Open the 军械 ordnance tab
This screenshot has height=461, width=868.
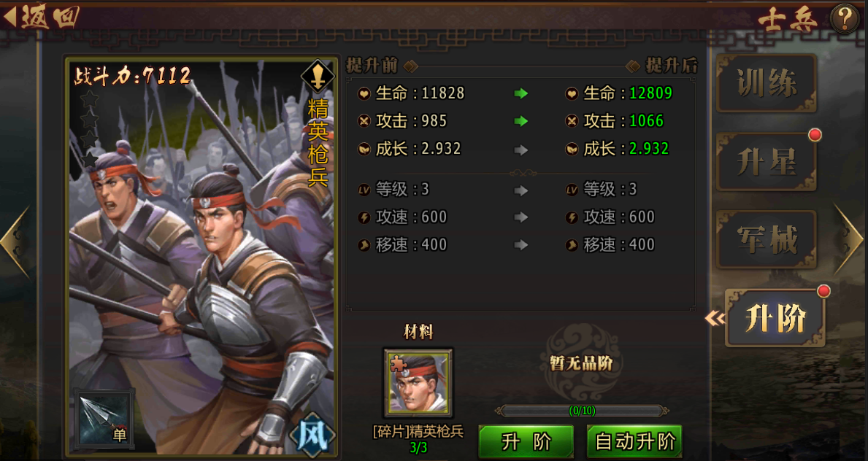pyautogui.click(x=767, y=240)
